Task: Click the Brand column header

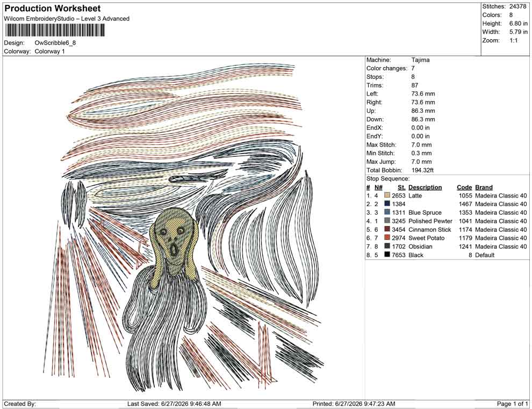Action: [x=484, y=187]
